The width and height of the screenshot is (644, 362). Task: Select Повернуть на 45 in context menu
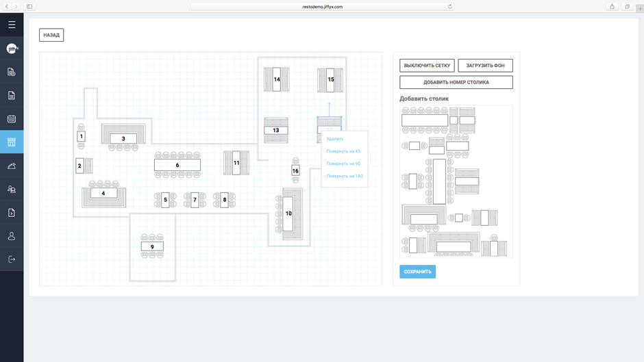coord(343,151)
